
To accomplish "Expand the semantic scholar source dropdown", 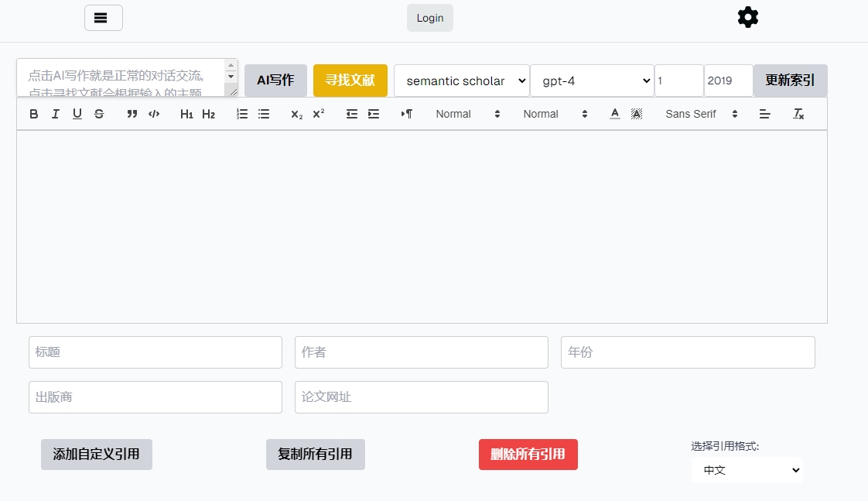I will 461,81.
